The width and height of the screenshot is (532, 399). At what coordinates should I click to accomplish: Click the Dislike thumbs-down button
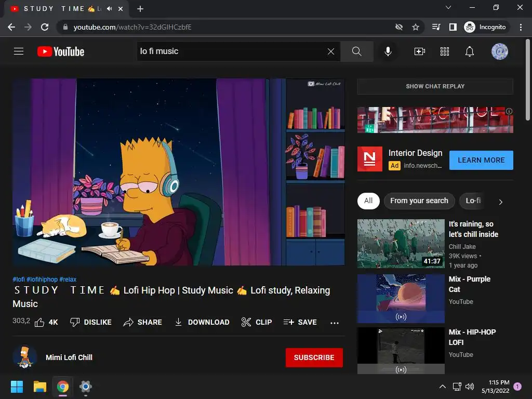click(x=90, y=322)
